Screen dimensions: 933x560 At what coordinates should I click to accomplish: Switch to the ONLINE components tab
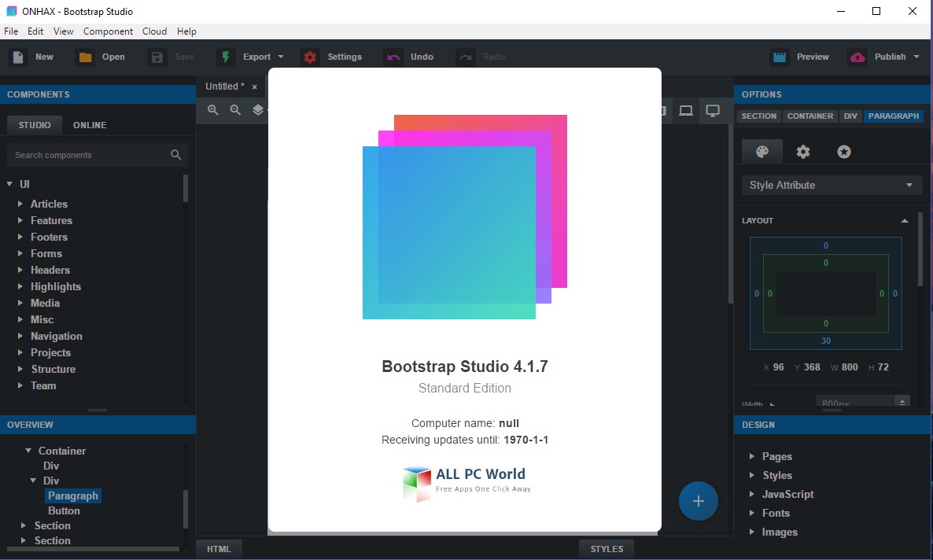(90, 125)
